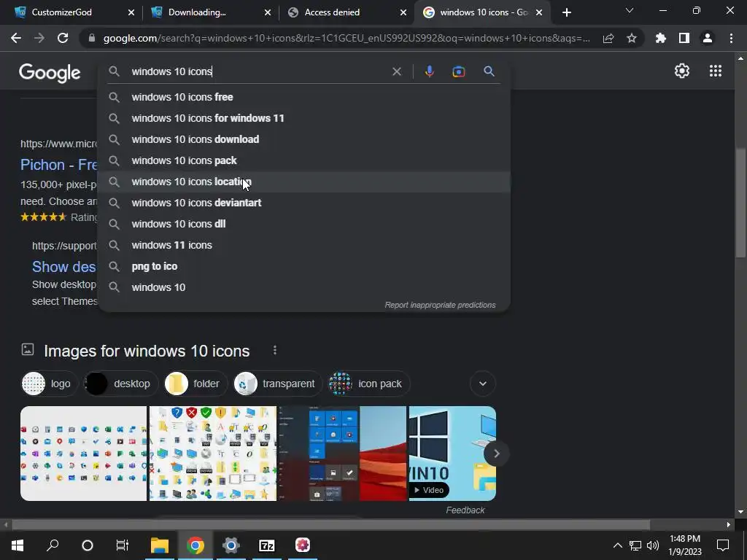
Task: Close the CustomizerGod tab
Action: coord(131,12)
